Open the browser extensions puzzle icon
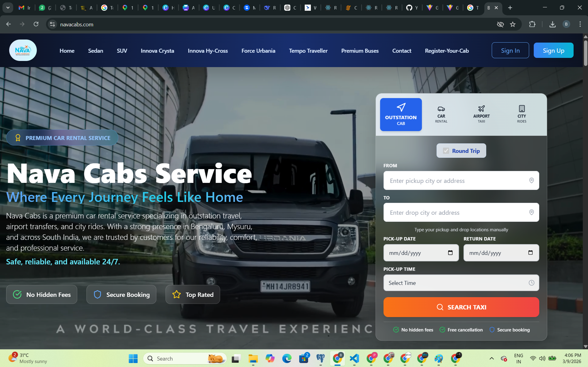Viewport: 588px width, 367px height. (x=532, y=24)
